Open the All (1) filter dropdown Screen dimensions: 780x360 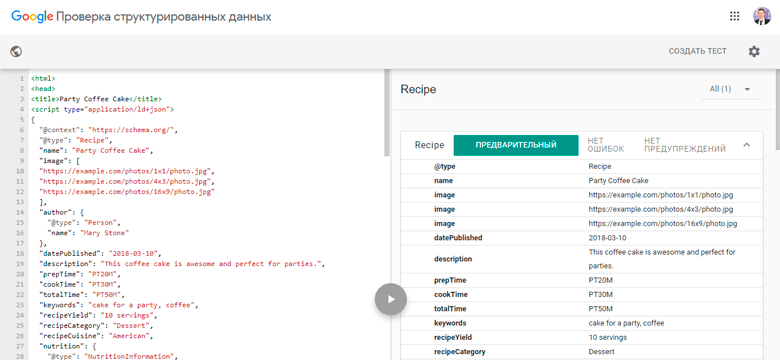pyautogui.click(x=730, y=89)
